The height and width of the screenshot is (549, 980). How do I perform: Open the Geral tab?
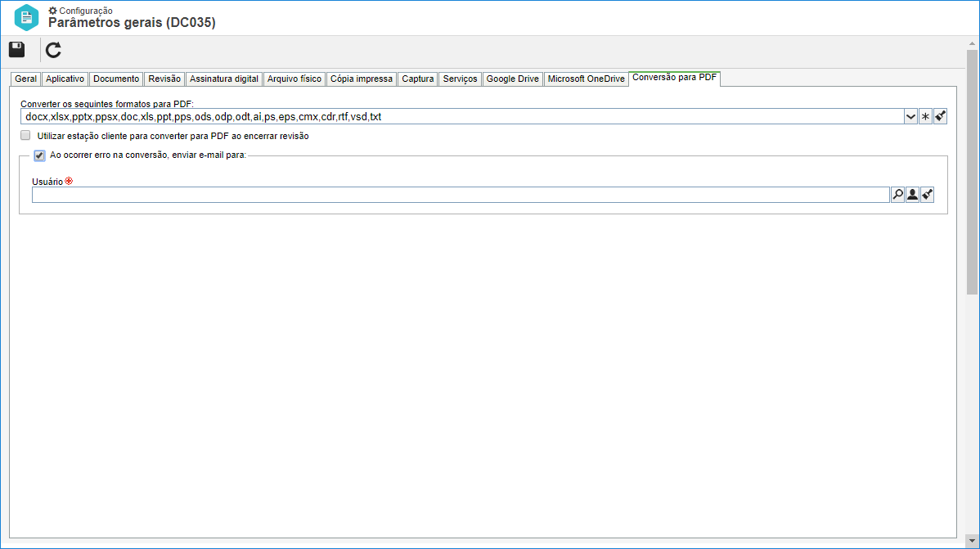pos(25,79)
